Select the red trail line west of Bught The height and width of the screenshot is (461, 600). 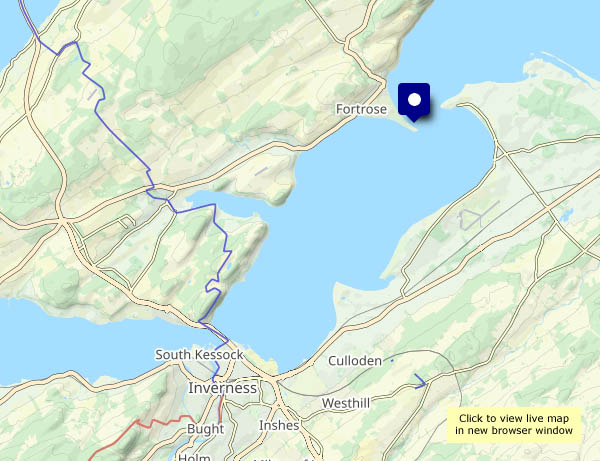tap(142, 436)
